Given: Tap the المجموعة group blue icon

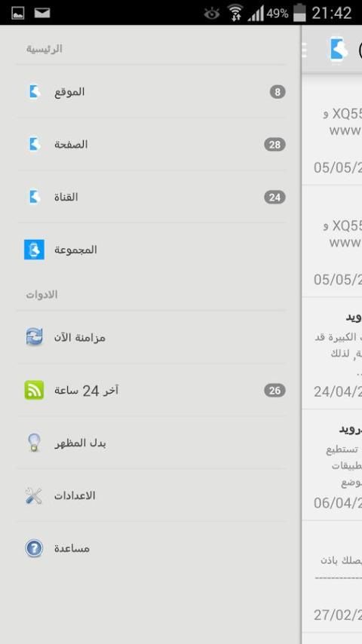Looking at the screenshot, I should pyautogui.click(x=34, y=250).
